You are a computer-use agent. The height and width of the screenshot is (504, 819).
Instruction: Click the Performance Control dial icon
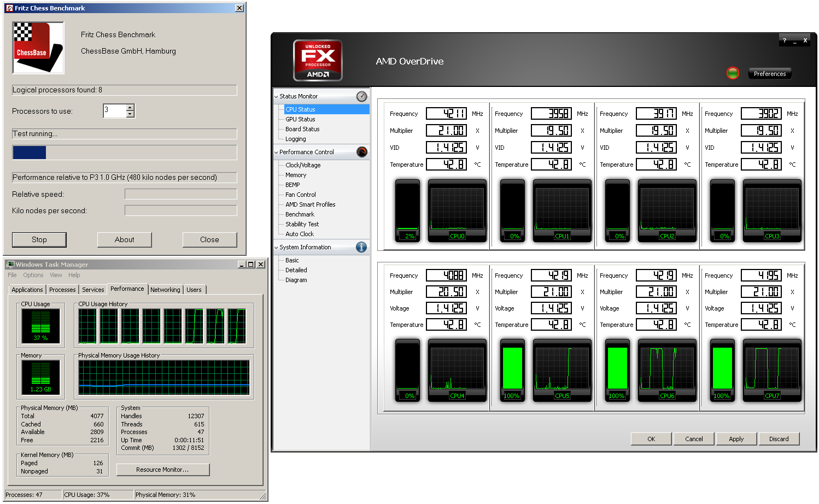[x=361, y=152]
